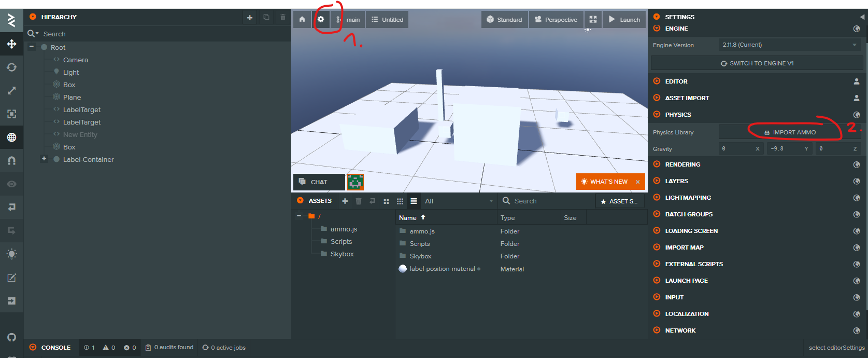Open the Standard render mode menu
868x358 pixels.
[x=504, y=20]
